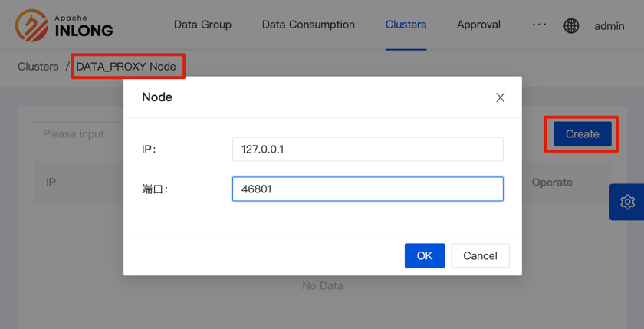Expand the three-dots overflow menu

(x=539, y=25)
